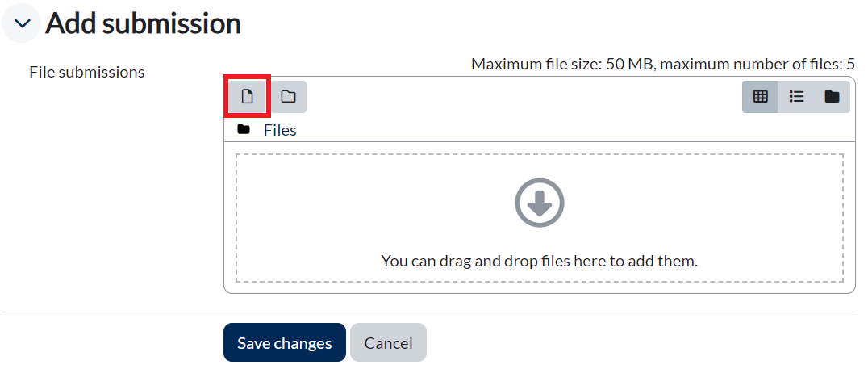Screen dimensions: 868x373
Task: Collapse the Add submission section
Action: (x=22, y=24)
